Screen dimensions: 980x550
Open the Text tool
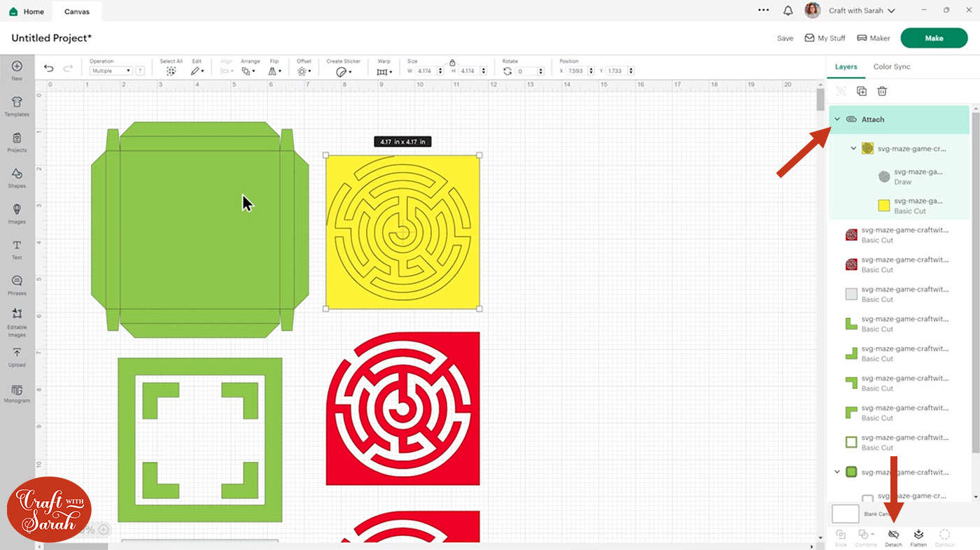coord(15,247)
